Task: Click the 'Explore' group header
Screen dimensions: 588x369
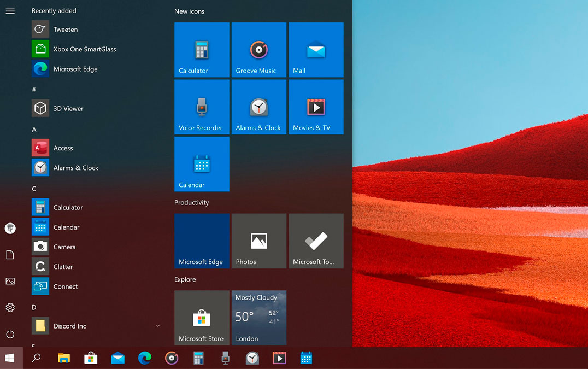Action: coord(185,279)
